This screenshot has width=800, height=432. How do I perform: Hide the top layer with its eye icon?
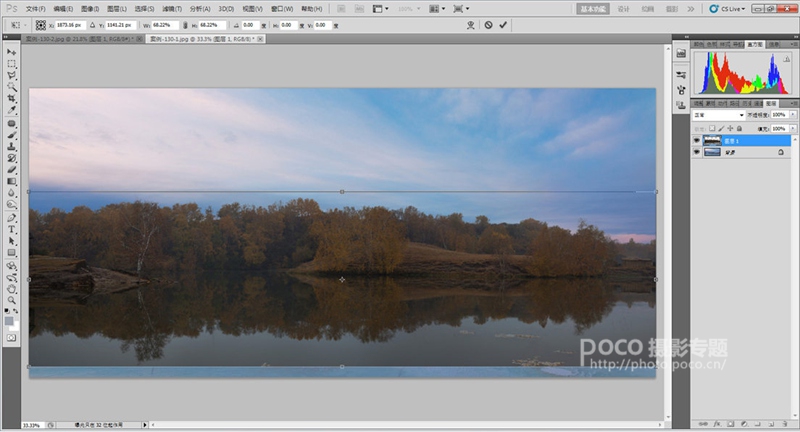pyautogui.click(x=696, y=140)
